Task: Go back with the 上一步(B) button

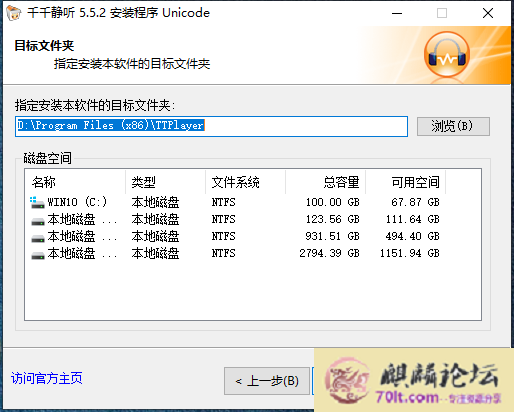Action: [267, 381]
